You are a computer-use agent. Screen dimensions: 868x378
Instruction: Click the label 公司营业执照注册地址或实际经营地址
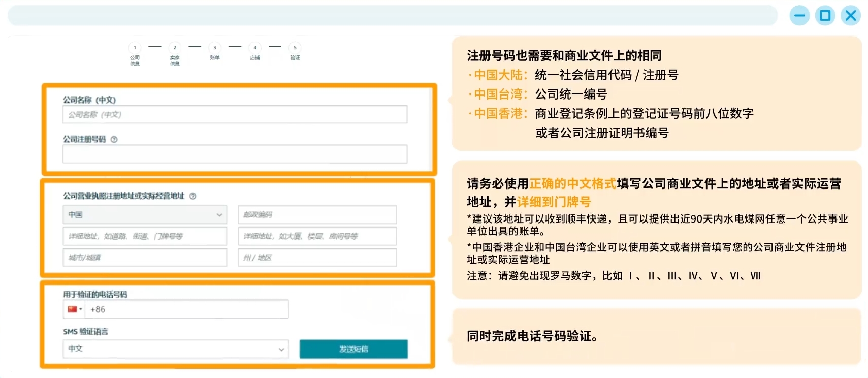(123, 196)
